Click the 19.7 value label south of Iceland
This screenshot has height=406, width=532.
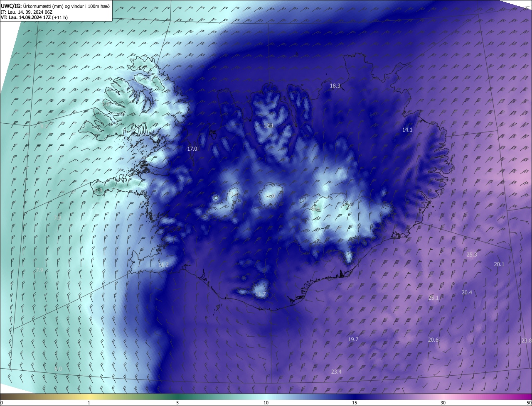pos(353,340)
